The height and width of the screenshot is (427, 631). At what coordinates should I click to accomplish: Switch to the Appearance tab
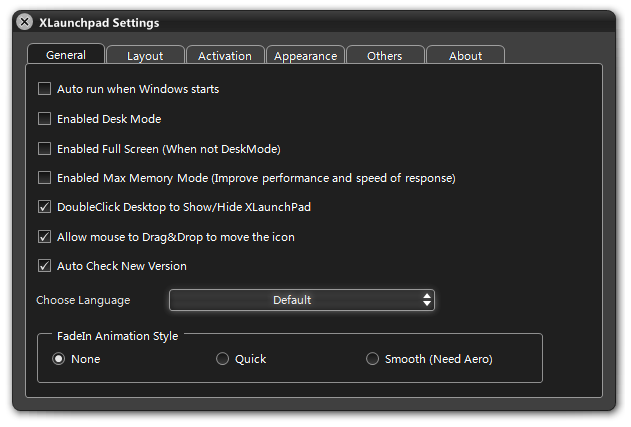tap(305, 56)
